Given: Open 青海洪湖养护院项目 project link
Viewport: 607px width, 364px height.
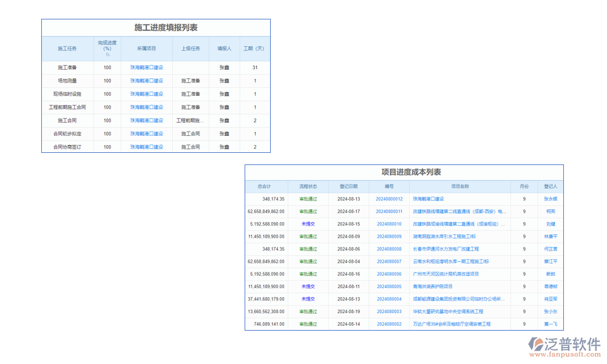Looking at the screenshot, I should 433,286.
